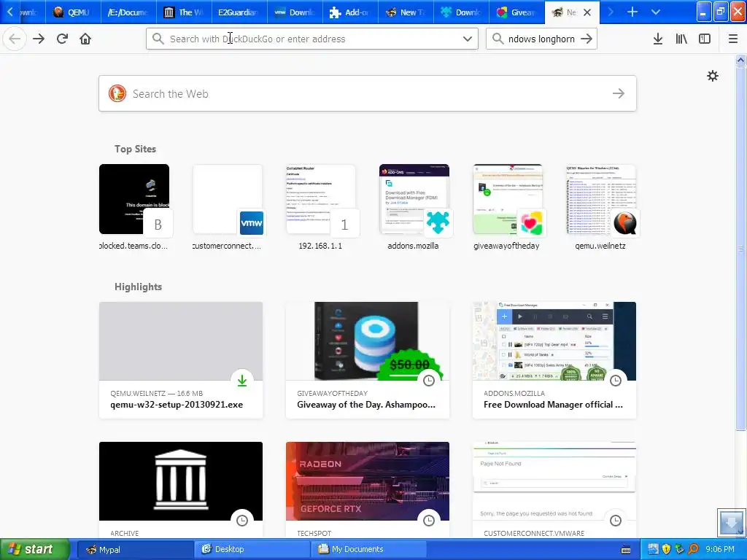747x560 pixels.
Task: Switch to the Add-ons tab
Action: [x=350, y=12]
